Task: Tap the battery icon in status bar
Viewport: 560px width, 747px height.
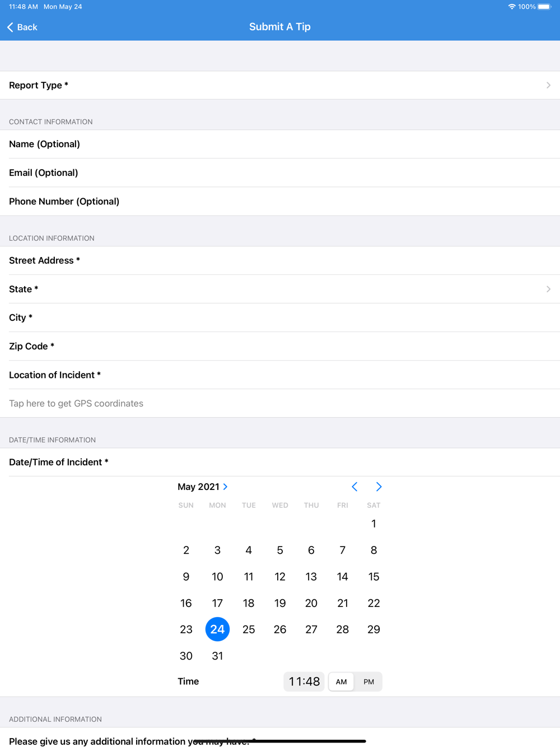Action: click(x=544, y=7)
